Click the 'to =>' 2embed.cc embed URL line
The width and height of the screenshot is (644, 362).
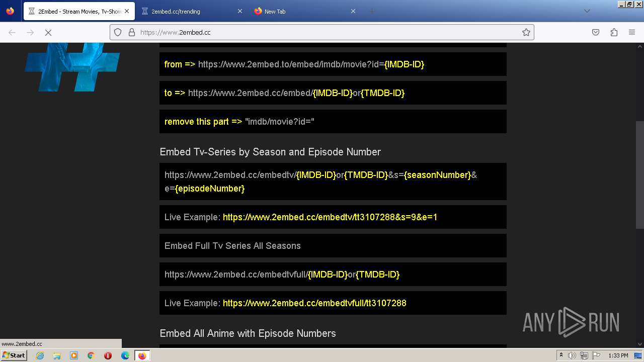(333, 93)
